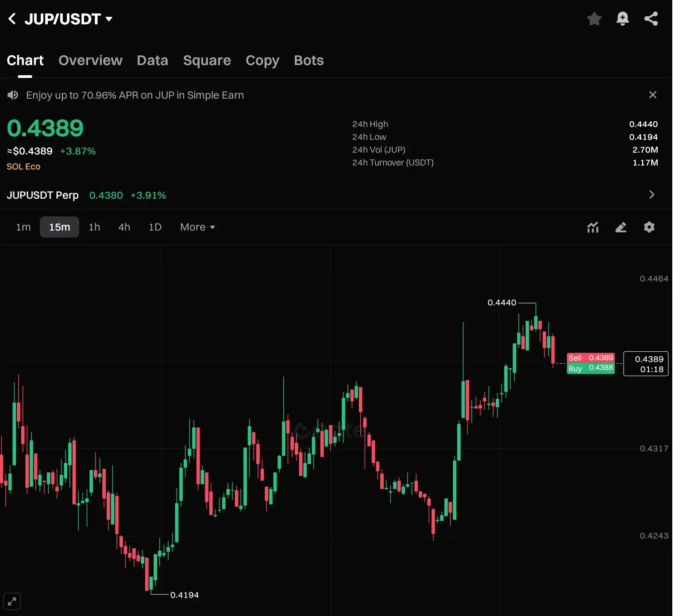
Task: Click the +3.87% change value
Action: (78, 151)
